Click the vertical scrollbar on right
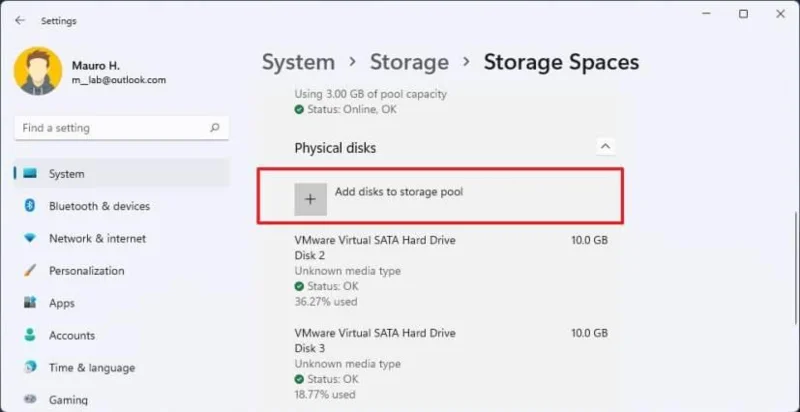This screenshot has height=412, width=800. [795, 268]
